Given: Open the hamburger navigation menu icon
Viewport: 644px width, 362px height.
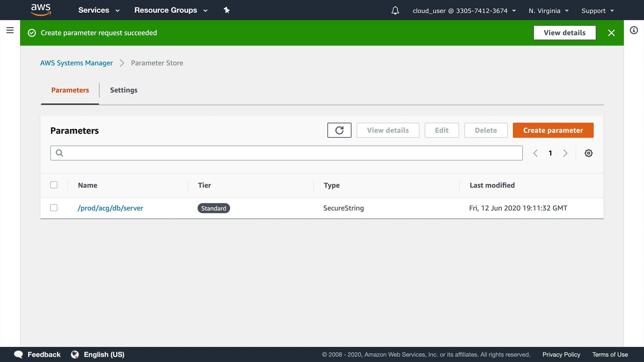Looking at the screenshot, I should point(10,30).
